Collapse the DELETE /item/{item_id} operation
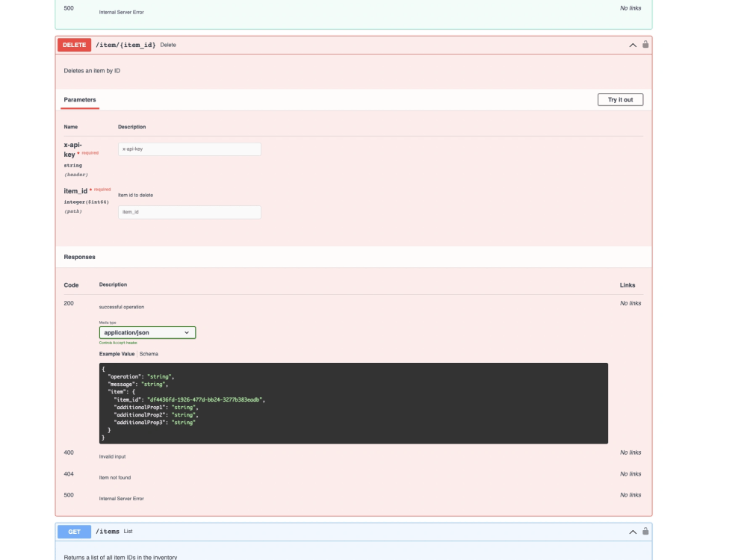747x560 pixels. (631, 45)
